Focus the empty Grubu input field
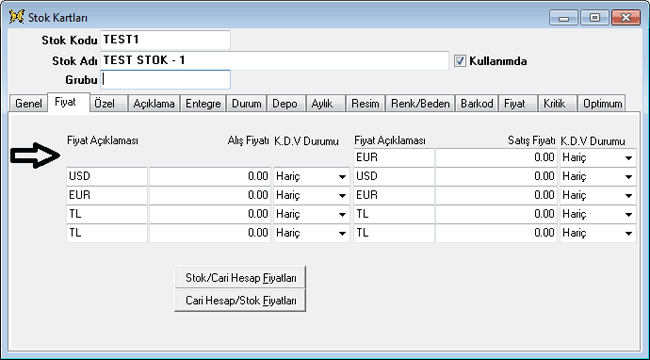650x360 pixels. [x=165, y=80]
